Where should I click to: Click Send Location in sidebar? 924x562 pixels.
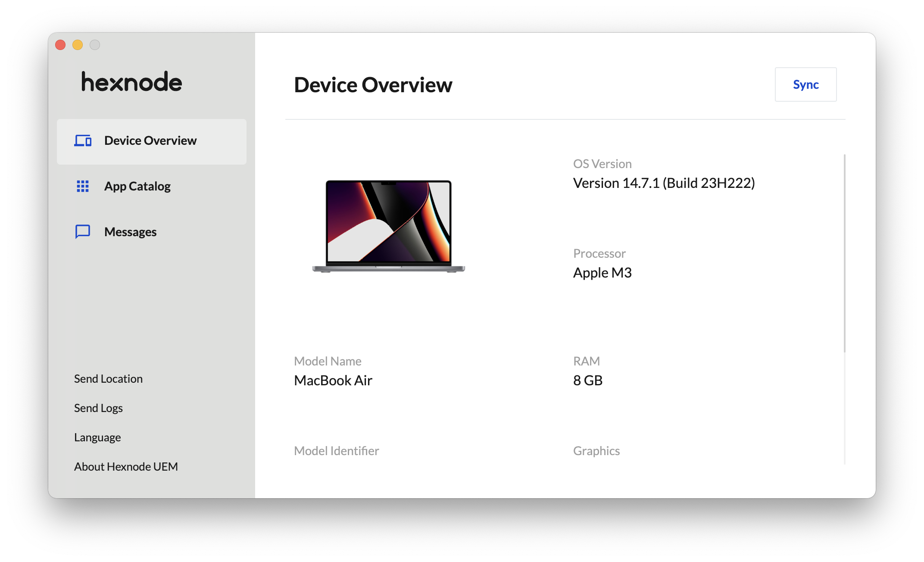[108, 379]
